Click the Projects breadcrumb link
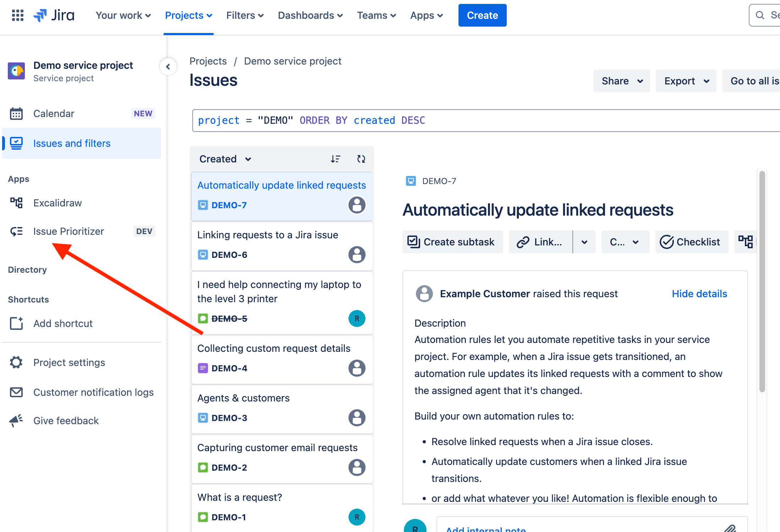Image resolution: width=780 pixels, height=532 pixels. (208, 61)
